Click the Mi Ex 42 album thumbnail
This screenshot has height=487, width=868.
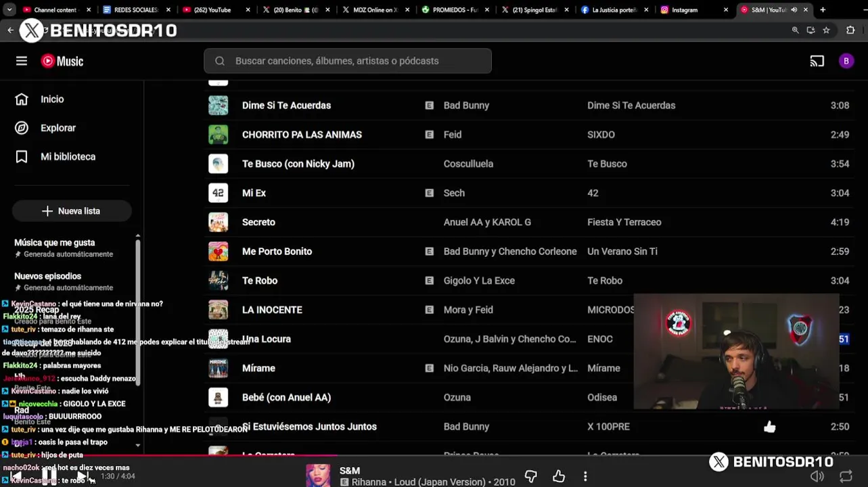click(218, 193)
